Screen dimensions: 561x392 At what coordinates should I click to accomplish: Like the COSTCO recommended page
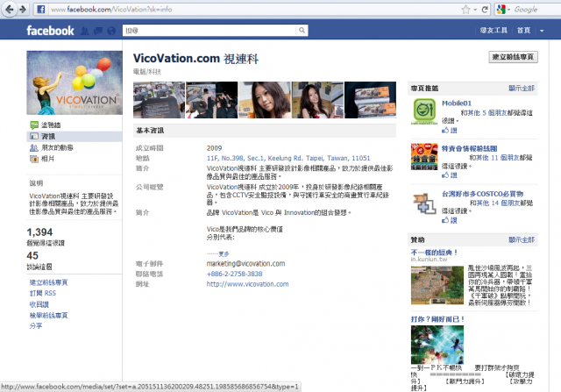450,220
